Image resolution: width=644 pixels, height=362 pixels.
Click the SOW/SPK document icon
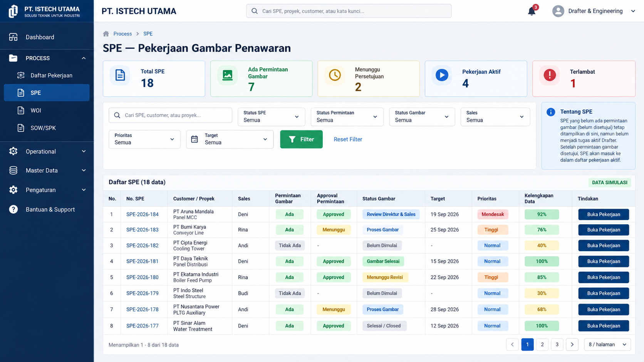click(21, 128)
